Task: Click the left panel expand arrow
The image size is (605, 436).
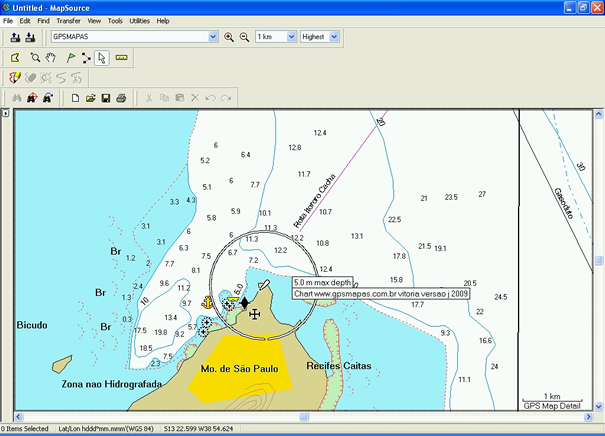Action: tap(5, 114)
